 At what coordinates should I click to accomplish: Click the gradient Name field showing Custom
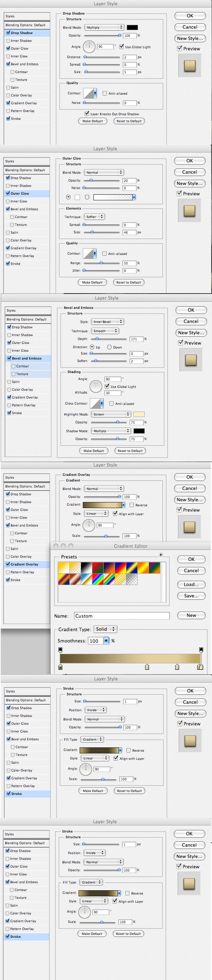122,616
